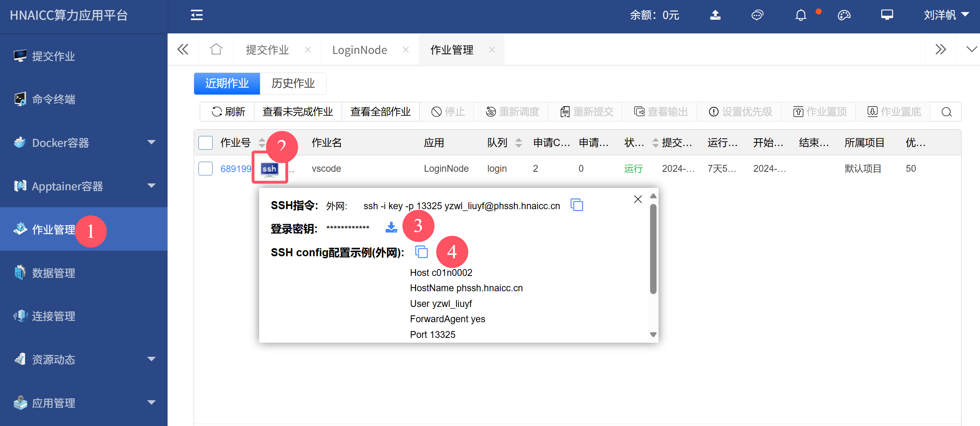
Task: Click the ssh icon for job 689199
Action: (269, 169)
